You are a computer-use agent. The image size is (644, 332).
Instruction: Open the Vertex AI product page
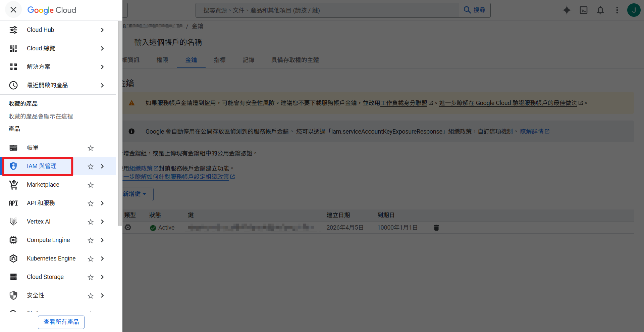point(39,221)
